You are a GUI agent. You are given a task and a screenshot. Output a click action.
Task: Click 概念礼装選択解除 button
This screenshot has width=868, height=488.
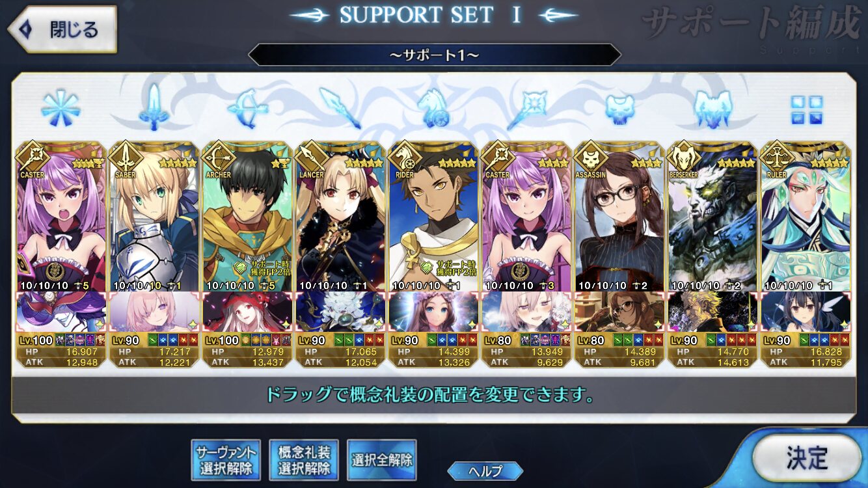304,459
